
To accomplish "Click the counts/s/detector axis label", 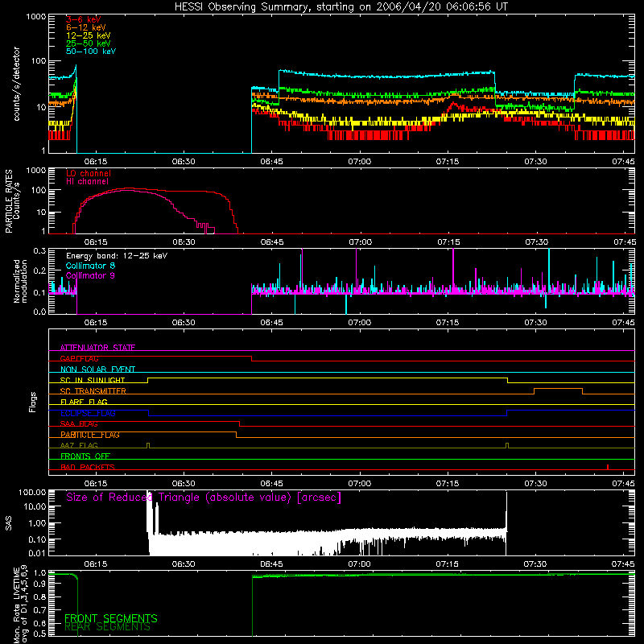I will coord(16,84).
